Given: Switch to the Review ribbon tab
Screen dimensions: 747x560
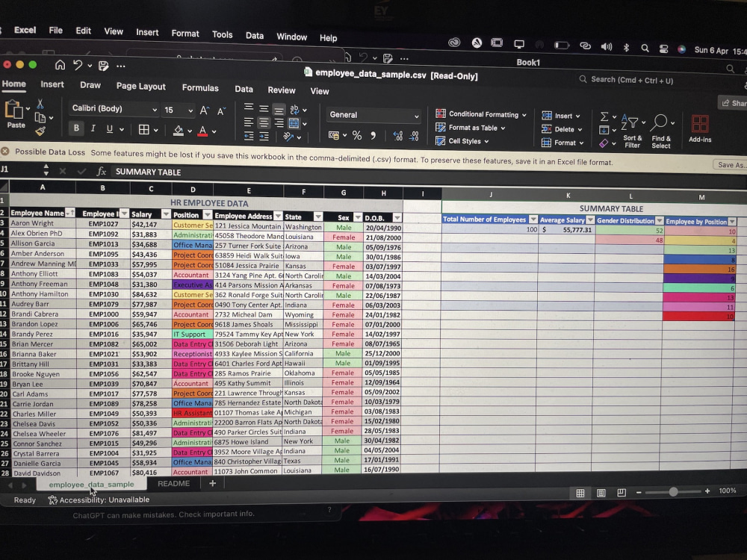Looking at the screenshot, I should pos(282,90).
